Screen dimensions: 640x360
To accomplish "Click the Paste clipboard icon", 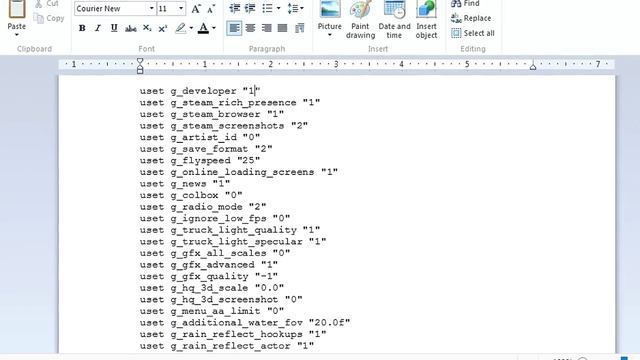I will pyautogui.click(x=17, y=9).
